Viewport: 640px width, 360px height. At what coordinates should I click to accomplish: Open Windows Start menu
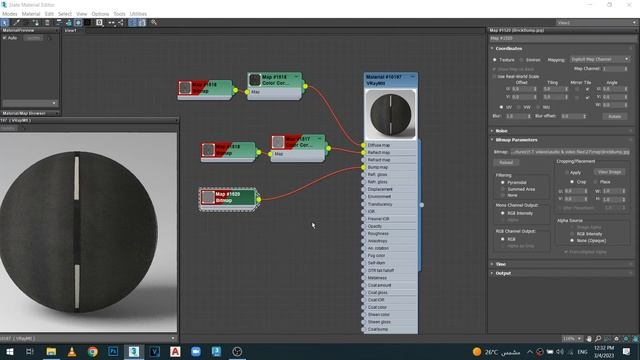pos(9,352)
